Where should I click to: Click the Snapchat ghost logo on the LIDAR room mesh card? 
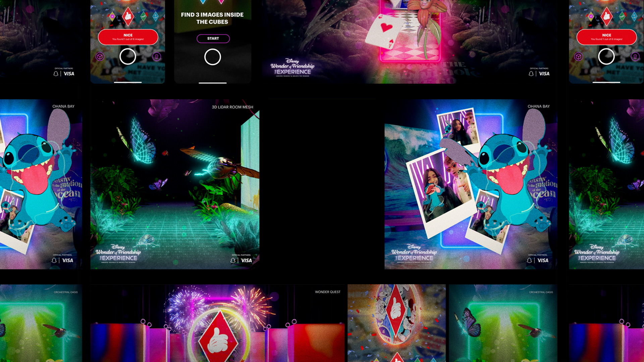pos(233,260)
